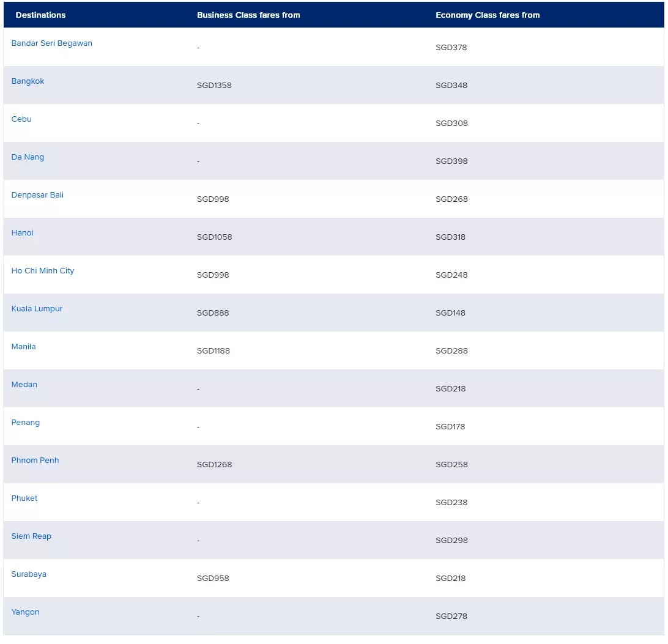
Task: Select economy fare SGD278
Action: pyautogui.click(x=451, y=616)
